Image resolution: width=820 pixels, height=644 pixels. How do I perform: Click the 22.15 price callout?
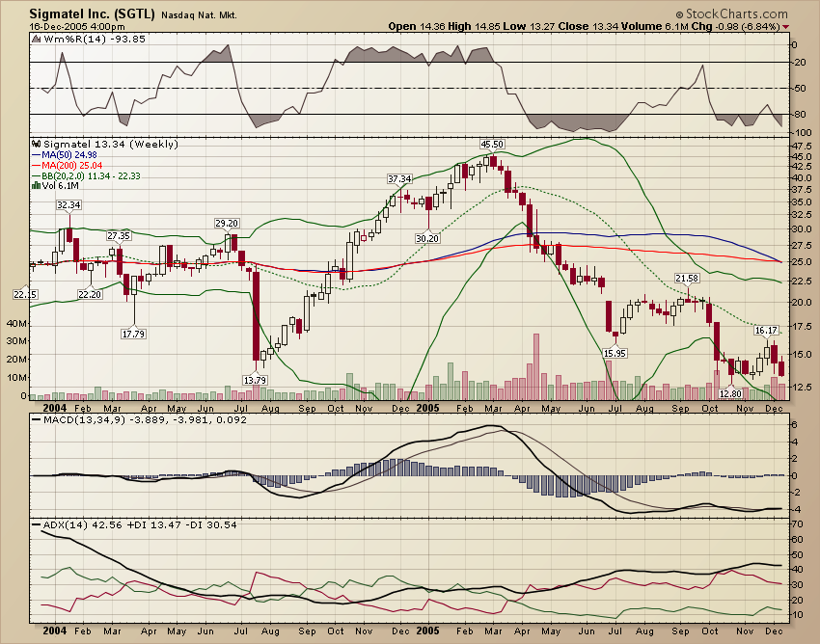[25, 294]
